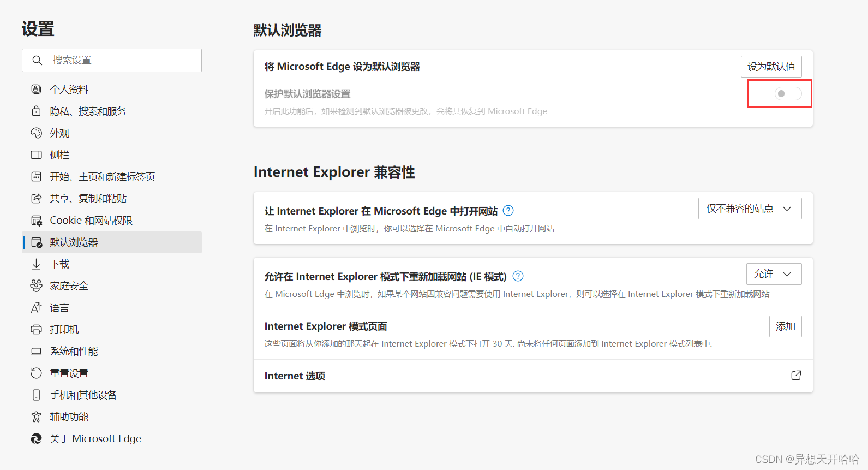Click the Internet Explorer 模式页面 label
Screen dimensions: 868x470
pyautogui.click(x=326, y=326)
